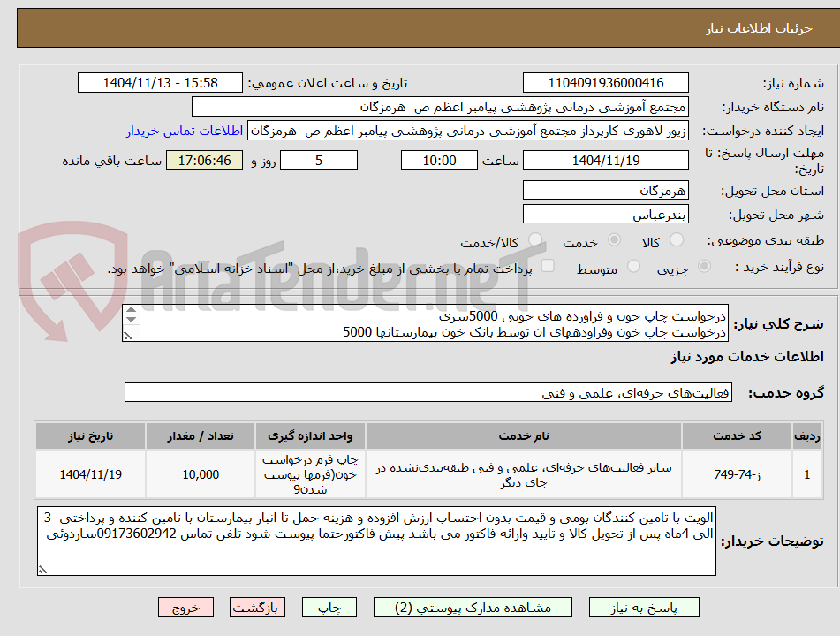Click the service group field
The width and height of the screenshot is (840, 636).
[x=428, y=393]
